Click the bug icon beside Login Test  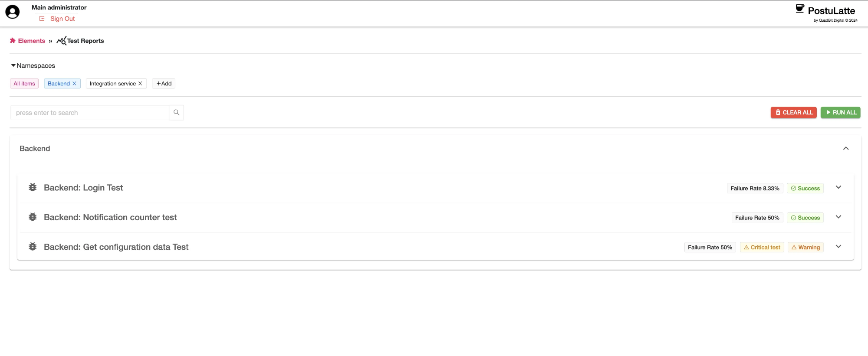click(33, 187)
